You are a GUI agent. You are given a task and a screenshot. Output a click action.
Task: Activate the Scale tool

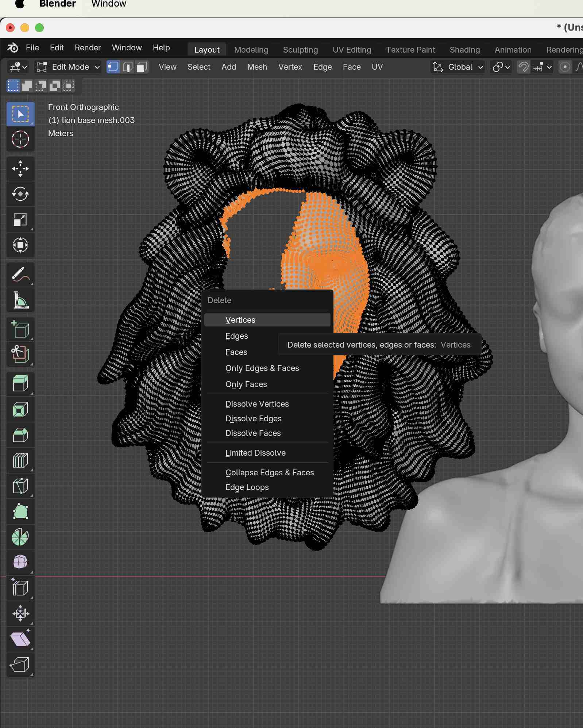[x=20, y=219]
